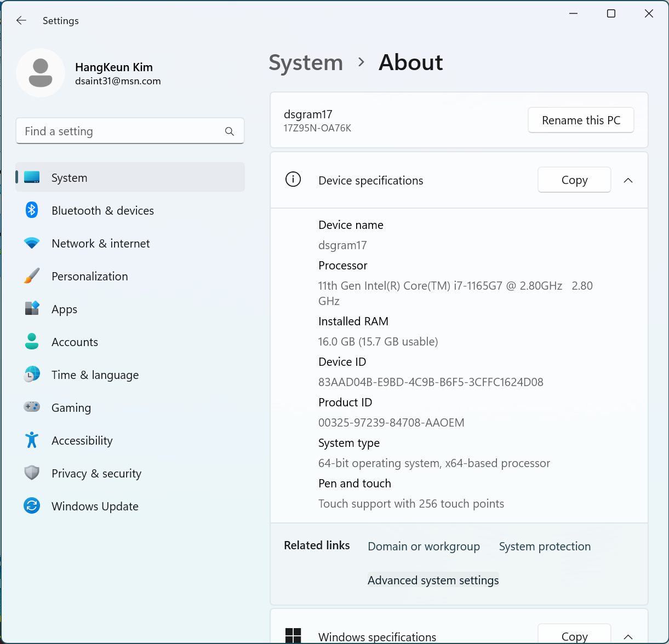This screenshot has height=644, width=669.
Task: Click the user profile avatar
Action: point(41,73)
